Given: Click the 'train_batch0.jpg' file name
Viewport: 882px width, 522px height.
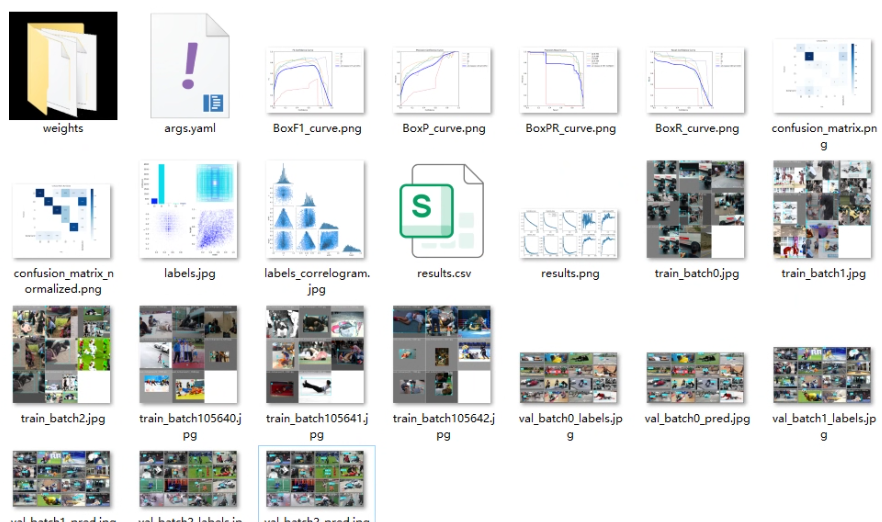Looking at the screenshot, I should [x=697, y=273].
